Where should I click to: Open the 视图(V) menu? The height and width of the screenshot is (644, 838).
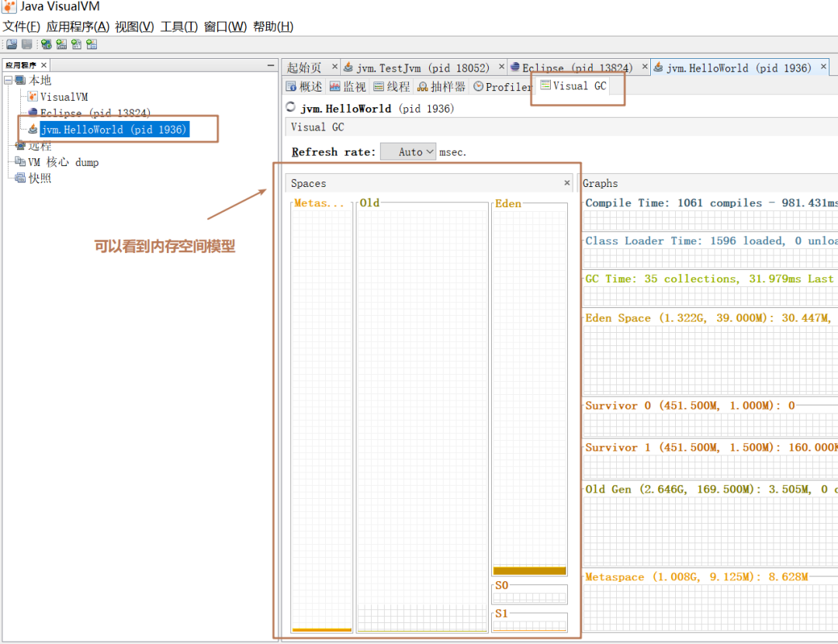coord(134,26)
